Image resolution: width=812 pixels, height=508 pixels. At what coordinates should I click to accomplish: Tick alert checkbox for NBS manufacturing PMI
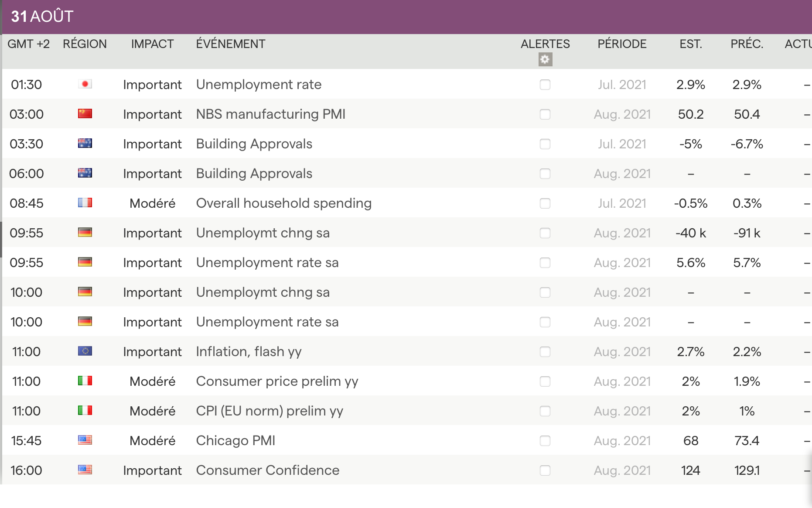pyautogui.click(x=545, y=114)
